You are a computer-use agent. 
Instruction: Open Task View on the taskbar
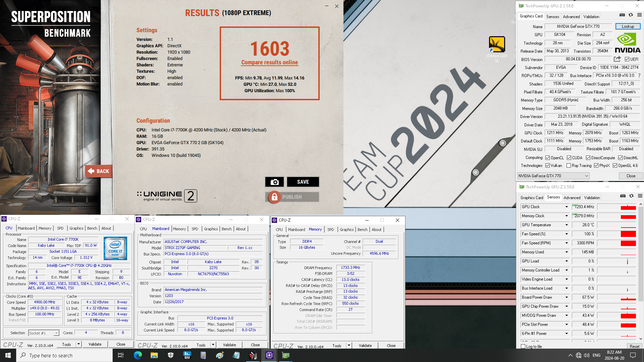coord(121,355)
